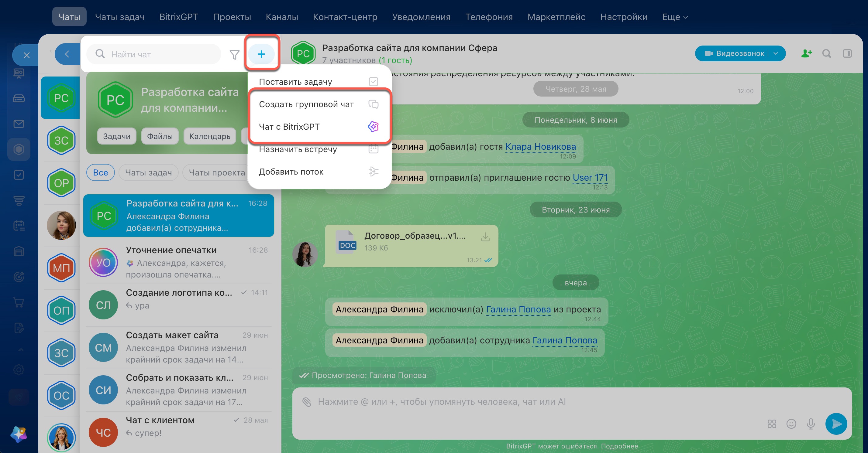This screenshot has width=868, height=453.
Task: Select the red МП project avatar
Action: point(61,268)
